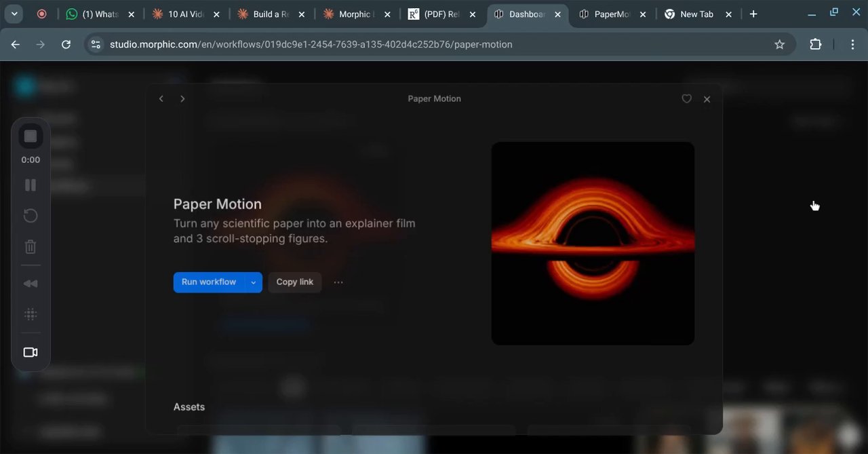Go back in browser history
This screenshot has height=454, width=868.
click(x=16, y=44)
